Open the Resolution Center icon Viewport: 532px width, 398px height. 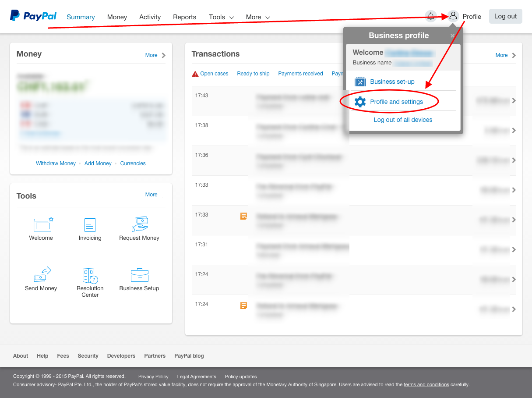pos(90,276)
